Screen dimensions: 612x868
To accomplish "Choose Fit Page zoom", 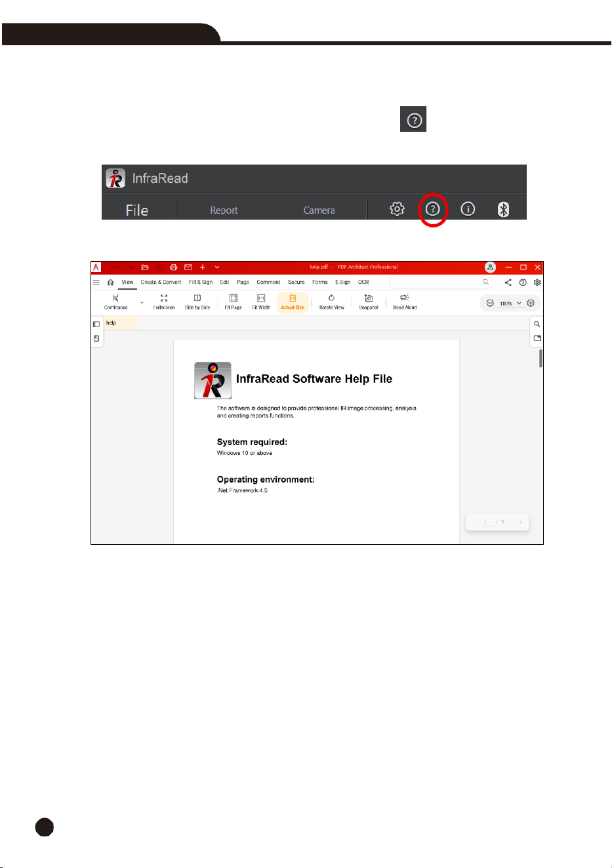I will pos(233,302).
